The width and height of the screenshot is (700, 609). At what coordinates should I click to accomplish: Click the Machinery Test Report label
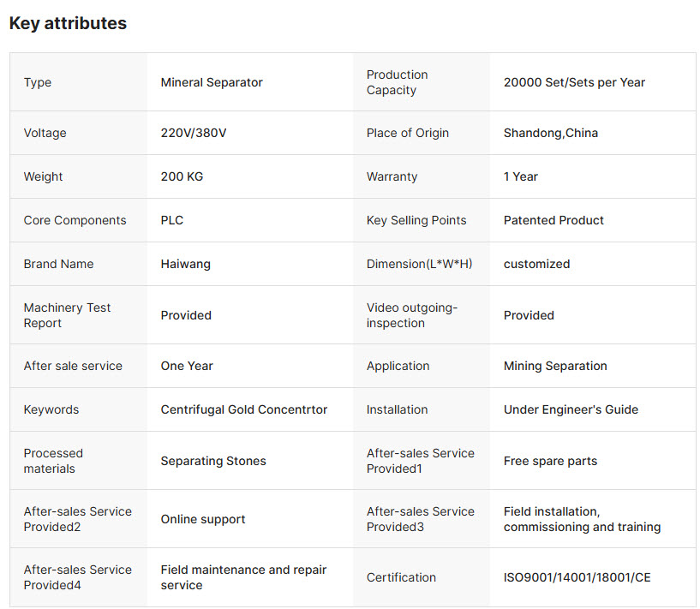[67, 315]
